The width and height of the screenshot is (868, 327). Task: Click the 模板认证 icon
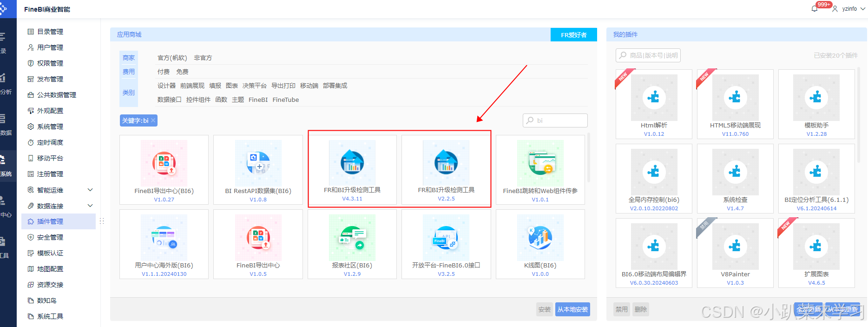[x=31, y=253]
